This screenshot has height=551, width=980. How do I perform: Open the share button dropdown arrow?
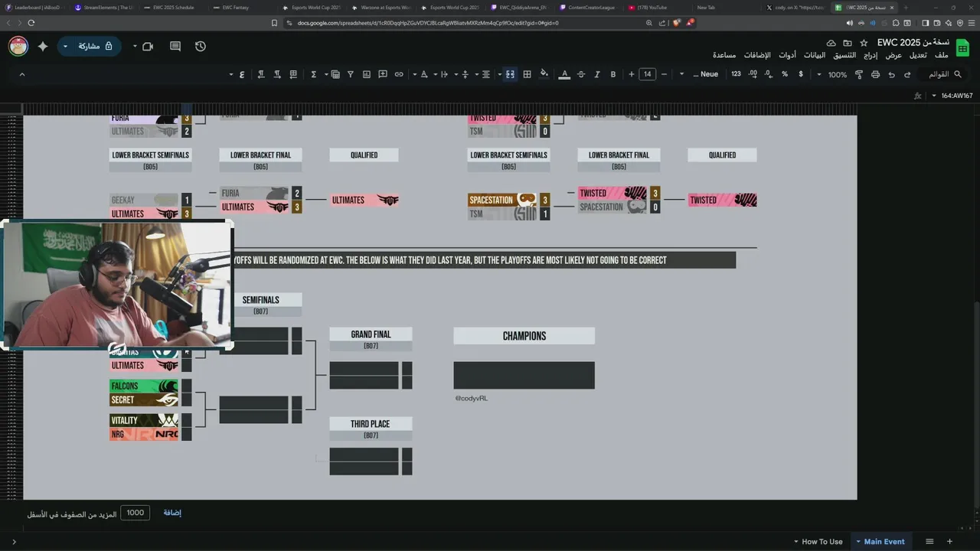pyautogui.click(x=65, y=46)
